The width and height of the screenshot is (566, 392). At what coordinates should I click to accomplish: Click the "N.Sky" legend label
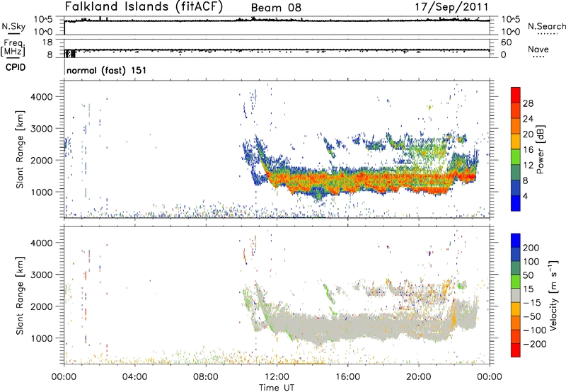pos(13,26)
